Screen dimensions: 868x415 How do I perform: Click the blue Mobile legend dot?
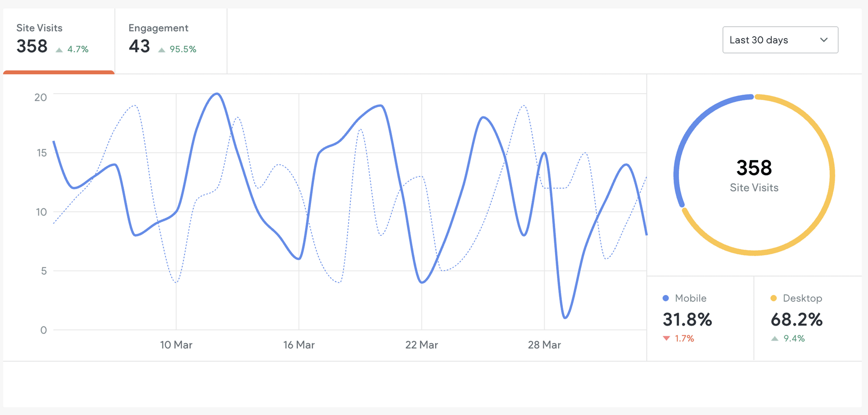point(665,298)
